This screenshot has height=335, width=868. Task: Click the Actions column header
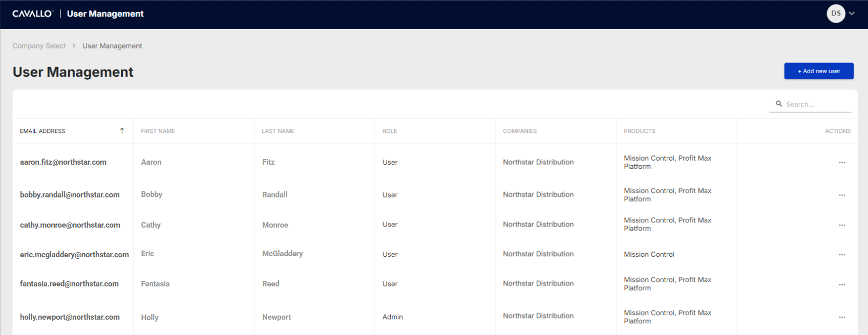[838, 131]
